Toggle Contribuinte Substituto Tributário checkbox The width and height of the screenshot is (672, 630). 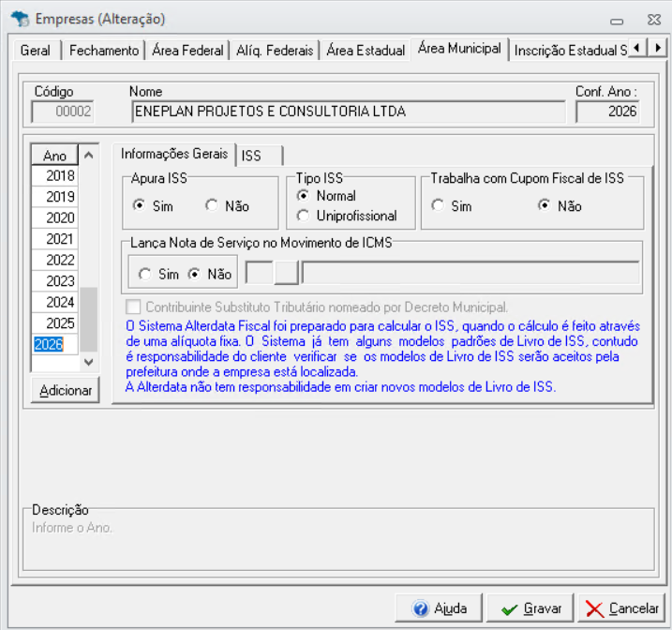click(x=133, y=307)
